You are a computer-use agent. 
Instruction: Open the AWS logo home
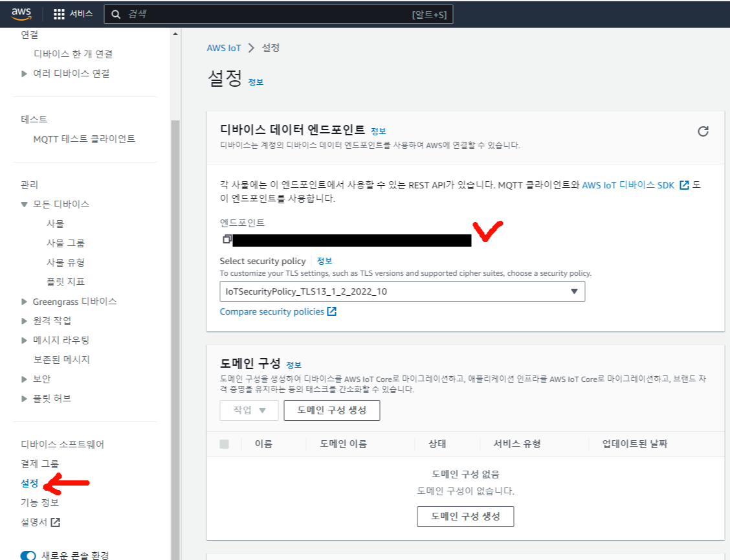pos(21,14)
